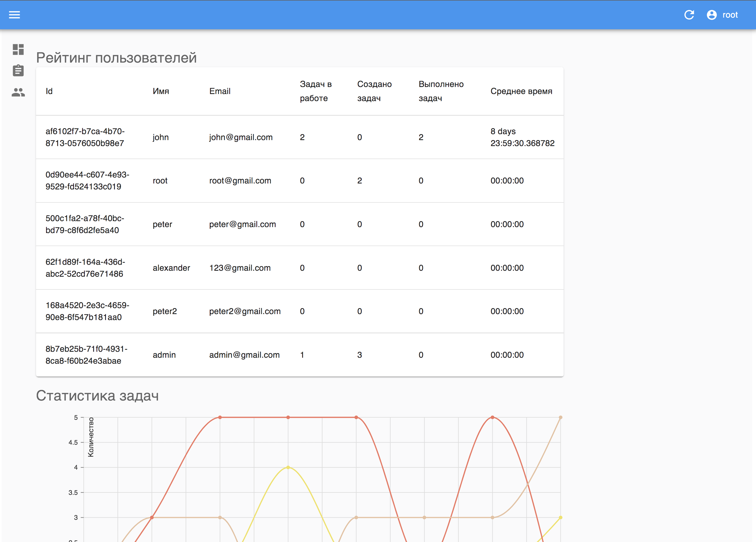Open the users group sidebar icon
This screenshot has height=542, width=756.
(x=18, y=92)
